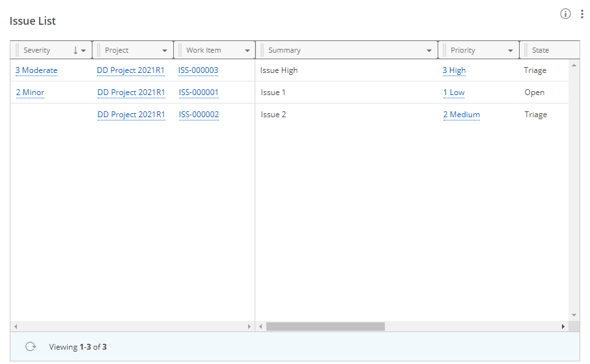
Task: Open the Summary column dropdown arrow
Action: [429, 51]
